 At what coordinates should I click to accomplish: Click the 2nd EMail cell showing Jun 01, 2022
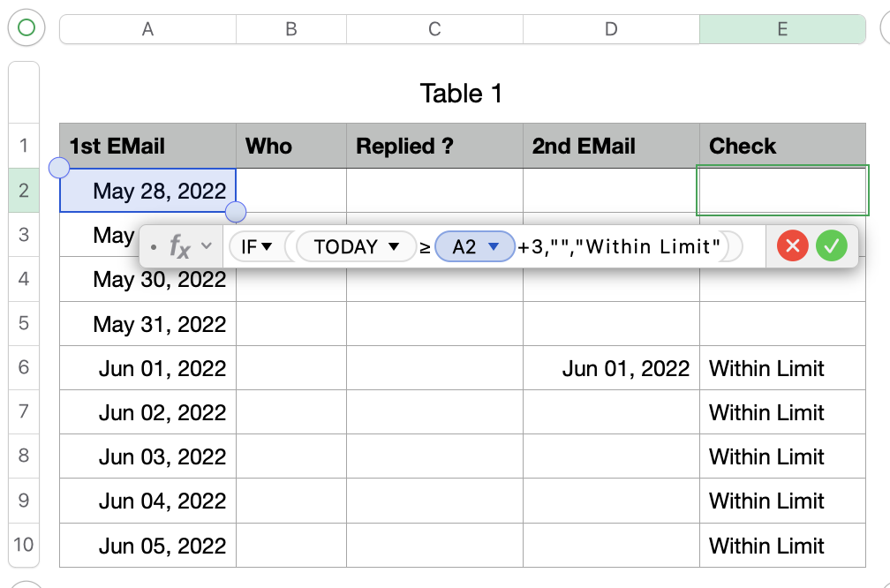pyautogui.click(x=611, y=368)
